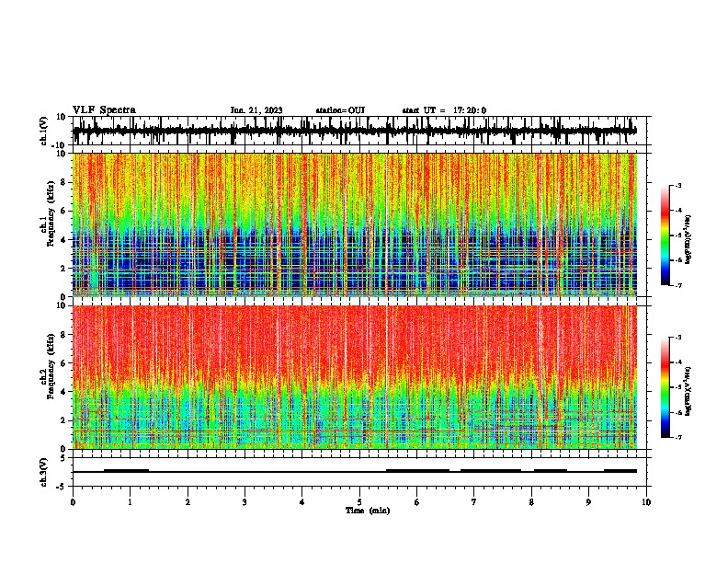Select the ch.2 "Frequency (kHz)" axis label
Viewport: 728px width, 563px height.
click(51, 366)
